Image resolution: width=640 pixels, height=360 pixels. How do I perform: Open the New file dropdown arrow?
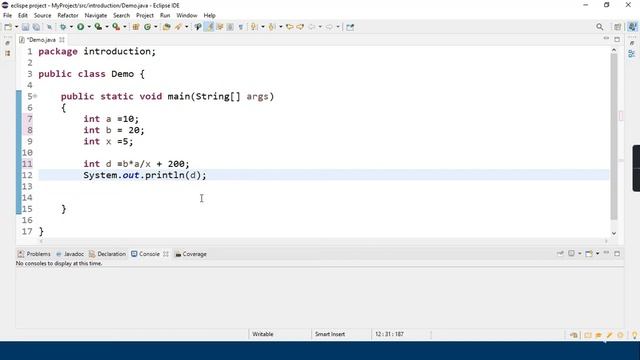17,27
